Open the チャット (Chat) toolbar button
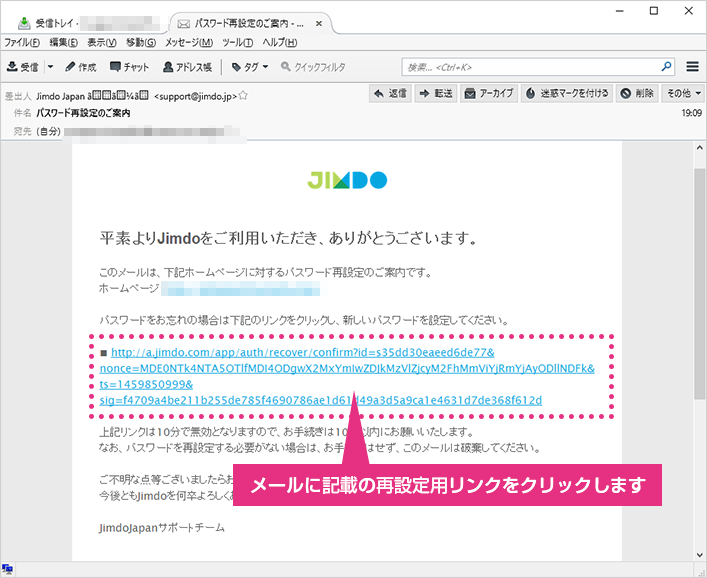The image size is (707, 578). [129, 67]
